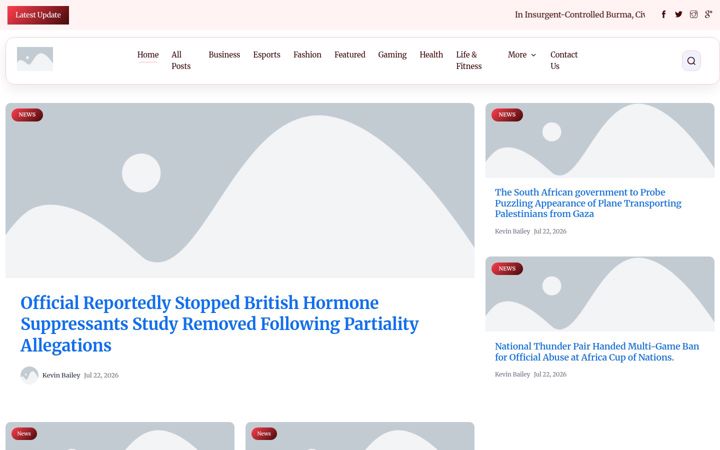720x450 pixels.
Task: Open the Google Plus social icon
Action: point(709,15)
